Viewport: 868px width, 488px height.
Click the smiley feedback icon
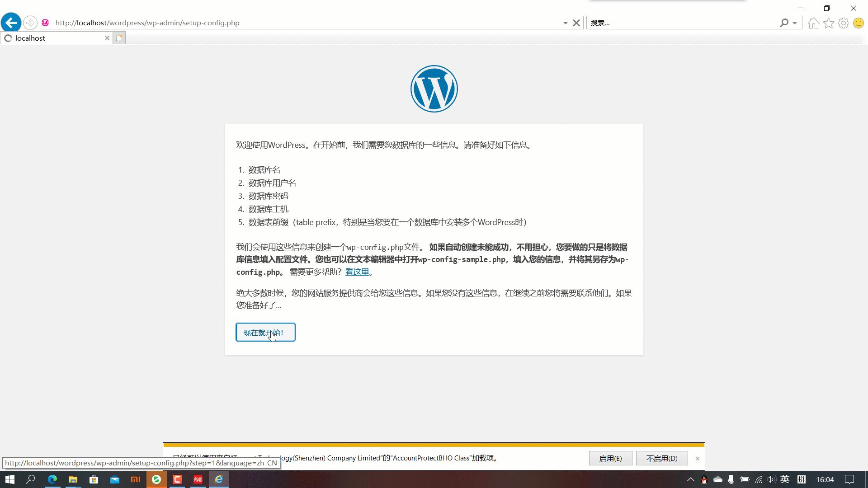pos(859,23)
